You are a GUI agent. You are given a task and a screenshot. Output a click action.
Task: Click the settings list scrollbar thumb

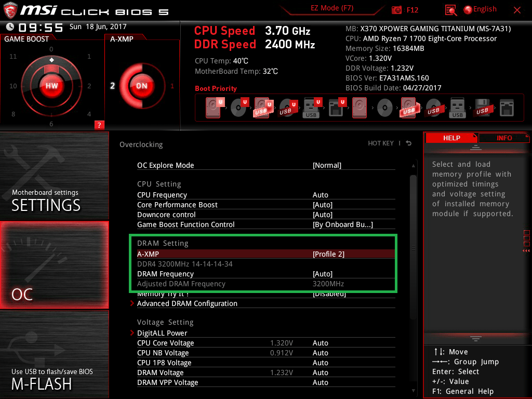pos(413,247)
